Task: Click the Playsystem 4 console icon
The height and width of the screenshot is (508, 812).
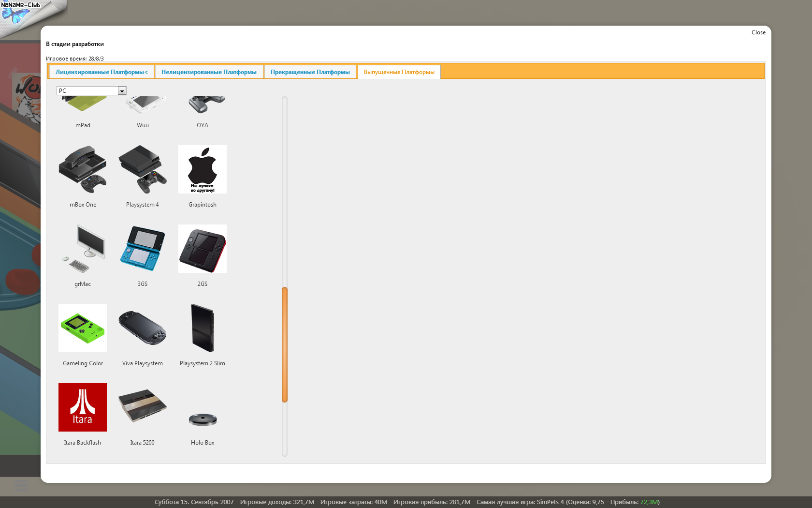Action: 143,169
